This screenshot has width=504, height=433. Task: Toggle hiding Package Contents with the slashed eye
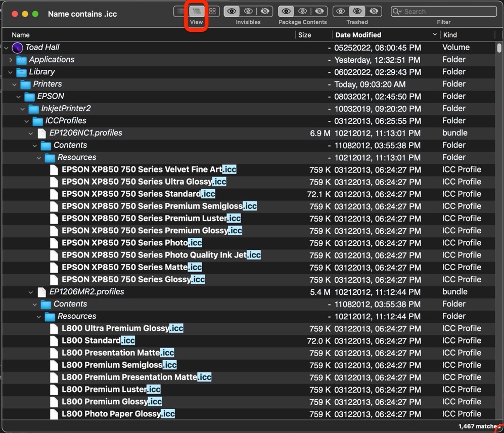tap(302, 11)
